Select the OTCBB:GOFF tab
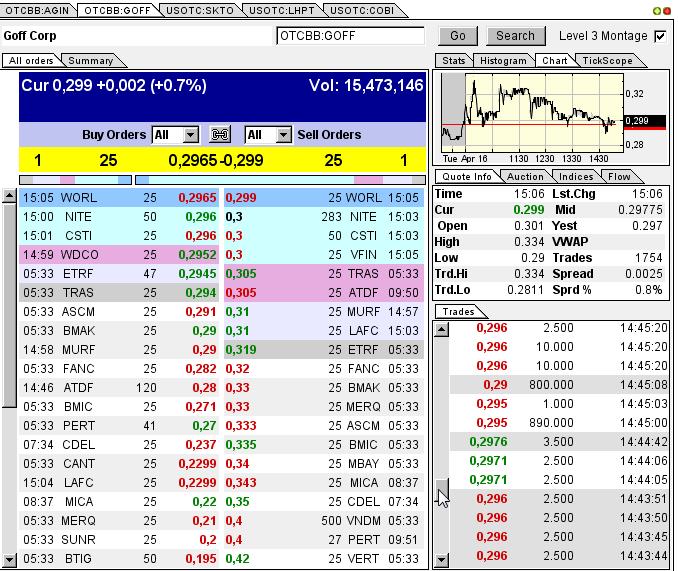This screenshot has width=678, height=571. (x=117, y=10)
